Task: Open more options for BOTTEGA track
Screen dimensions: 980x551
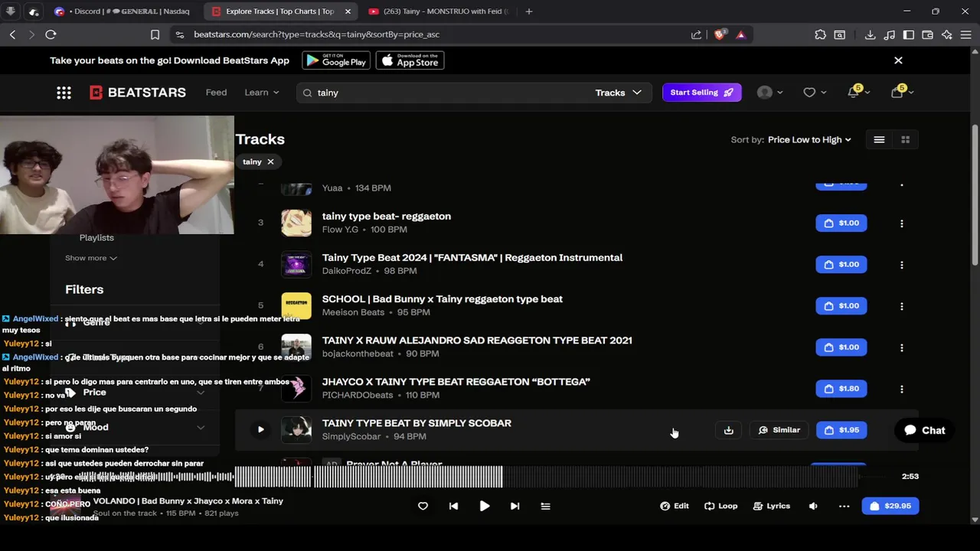Action: (x=901, y=389)
